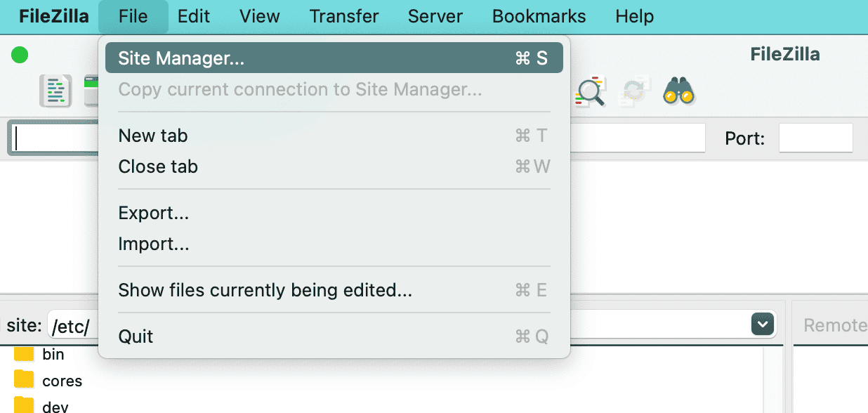The height and width of the screenshot is (413, 868).
Task: Choose the Export option
Action: [153, 213]
